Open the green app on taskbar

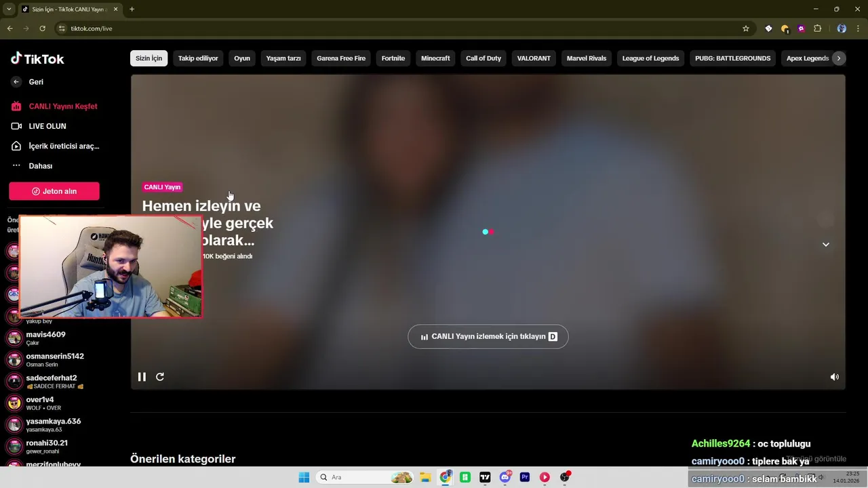(x=465, y=477)
